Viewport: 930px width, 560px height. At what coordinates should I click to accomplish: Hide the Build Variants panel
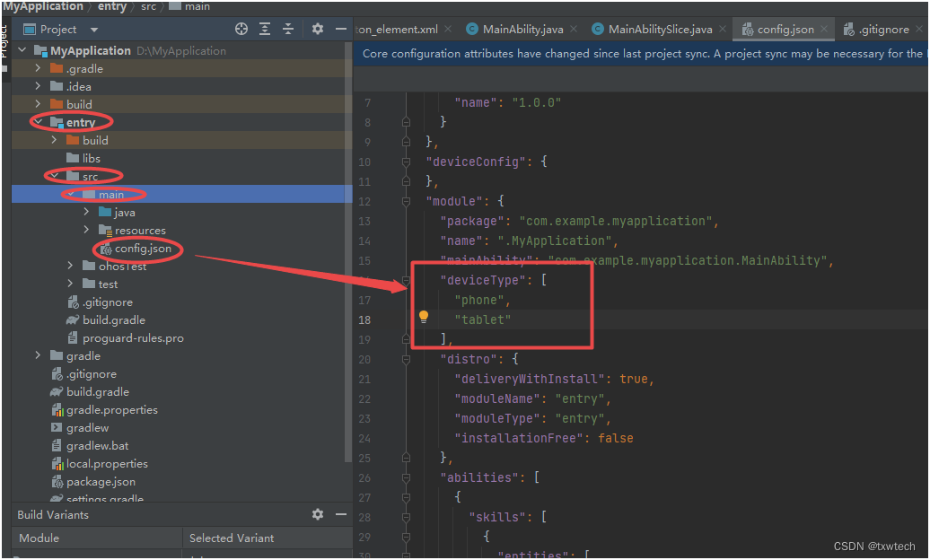pos(341,514)
